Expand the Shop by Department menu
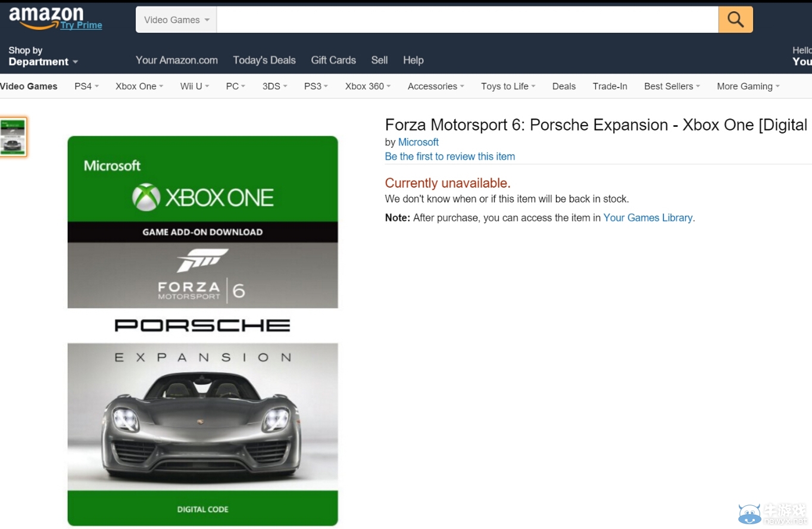 [x=43, y=56]
